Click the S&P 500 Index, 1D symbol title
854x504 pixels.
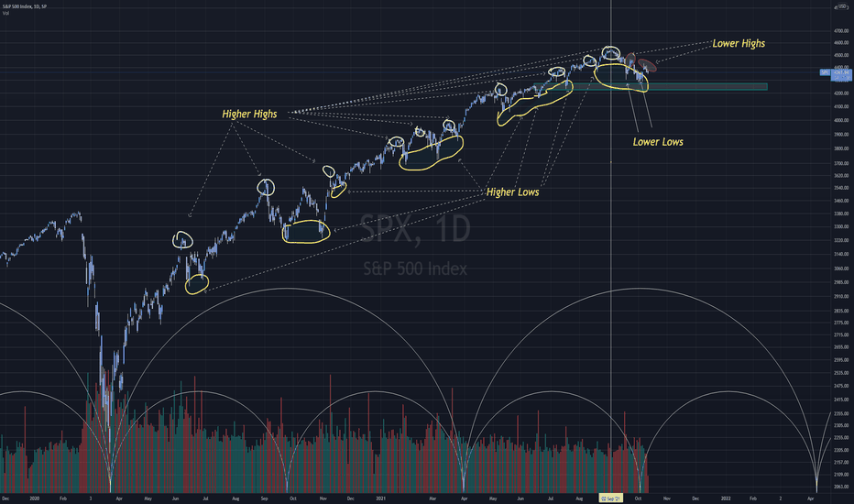[x=25, y=6]
